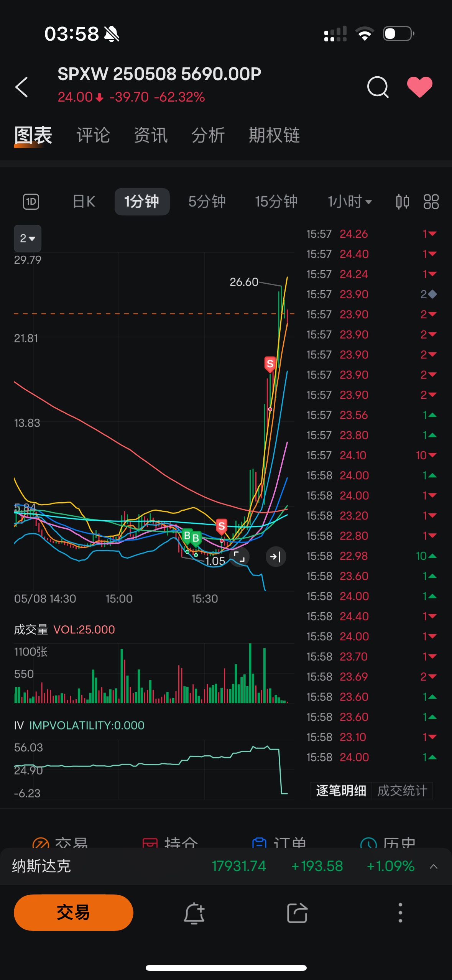Switch to 成交统计 trade statistics view
The image size is (452, 980).
pos(402,791)
